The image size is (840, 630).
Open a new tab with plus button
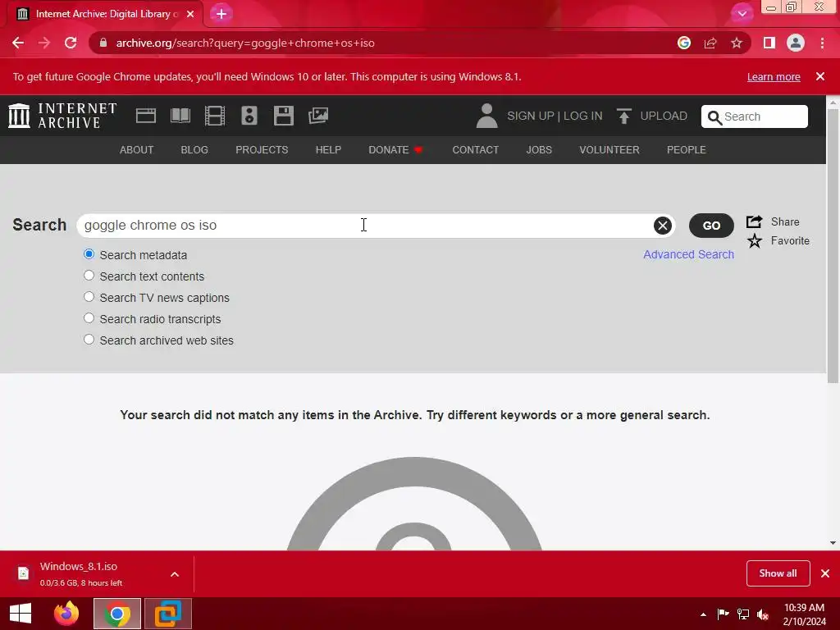point(221,14)
